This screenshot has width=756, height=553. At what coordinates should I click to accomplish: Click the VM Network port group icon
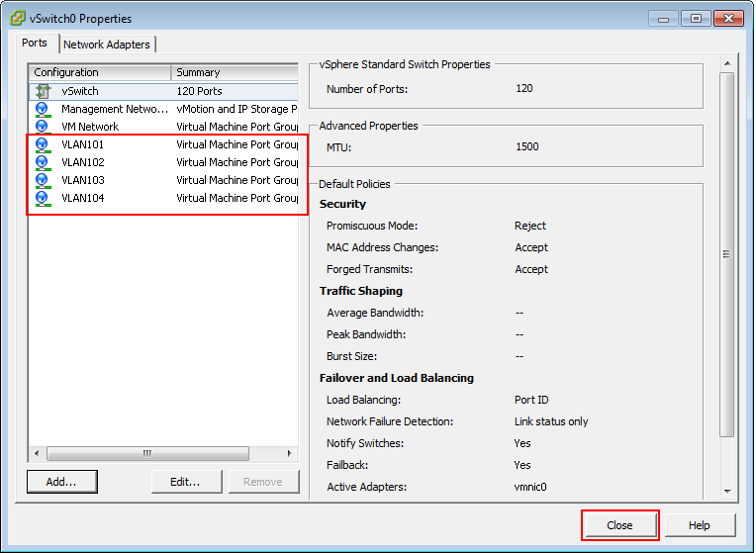[x=43, y=128]
